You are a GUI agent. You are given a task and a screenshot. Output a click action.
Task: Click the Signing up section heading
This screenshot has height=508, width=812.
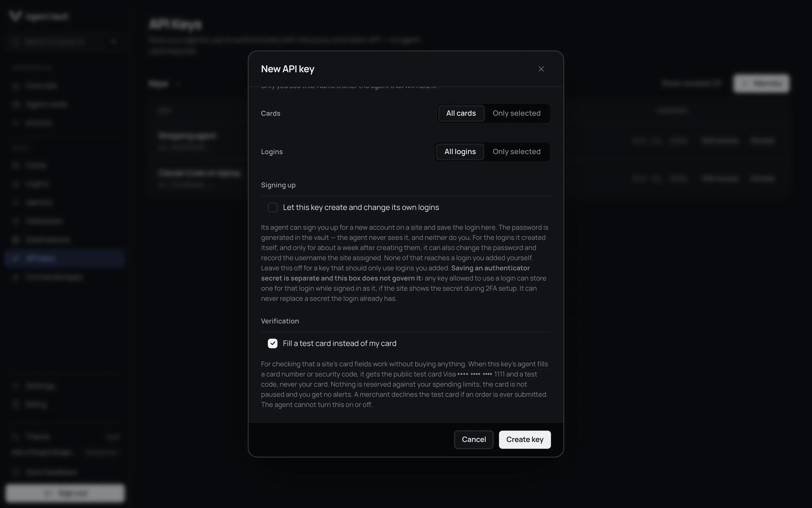pos(278,185)
